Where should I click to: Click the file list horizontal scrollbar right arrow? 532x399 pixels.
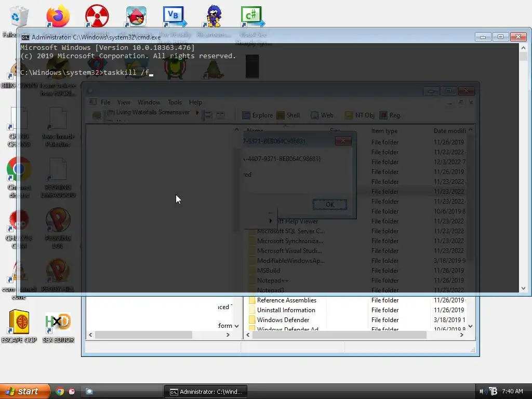[462, 335]
